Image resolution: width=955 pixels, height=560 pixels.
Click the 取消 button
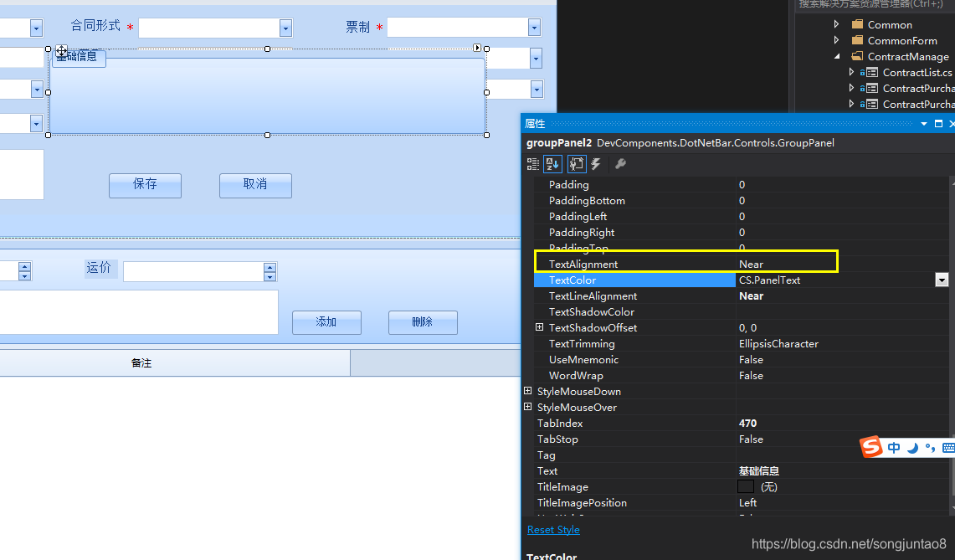255,185
